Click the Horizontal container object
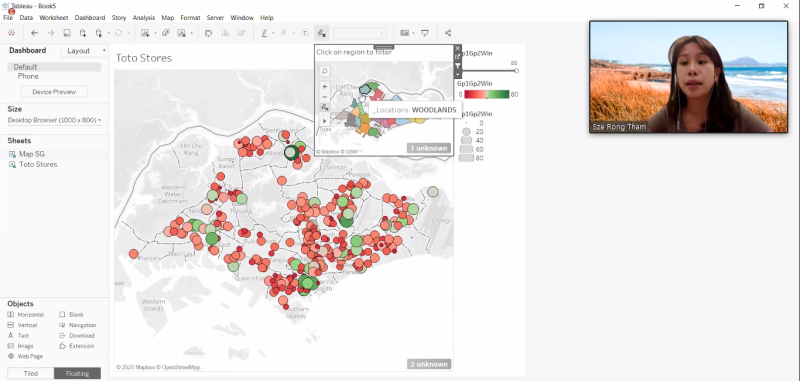 click(x=26, y=315)
